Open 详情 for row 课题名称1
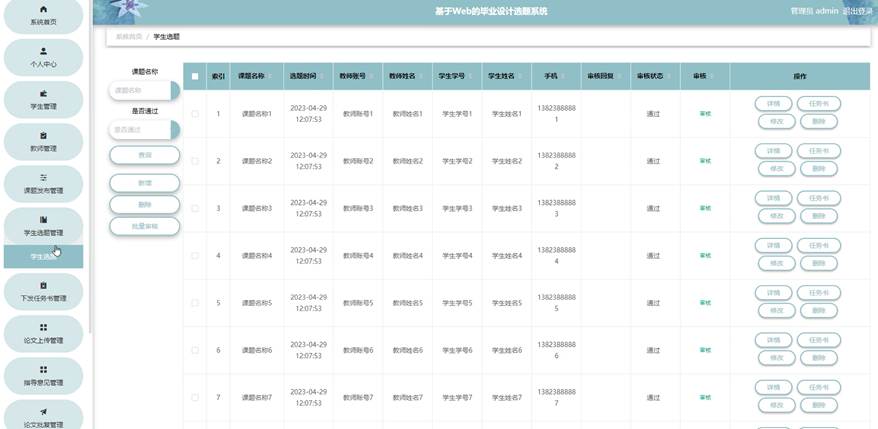The image size is (878, 429). pos(773,104)
